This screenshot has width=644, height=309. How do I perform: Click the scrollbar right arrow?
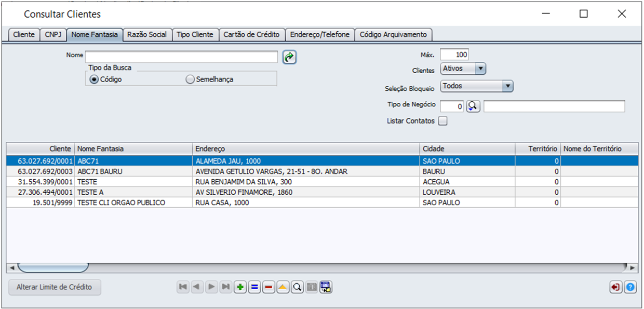632,268
